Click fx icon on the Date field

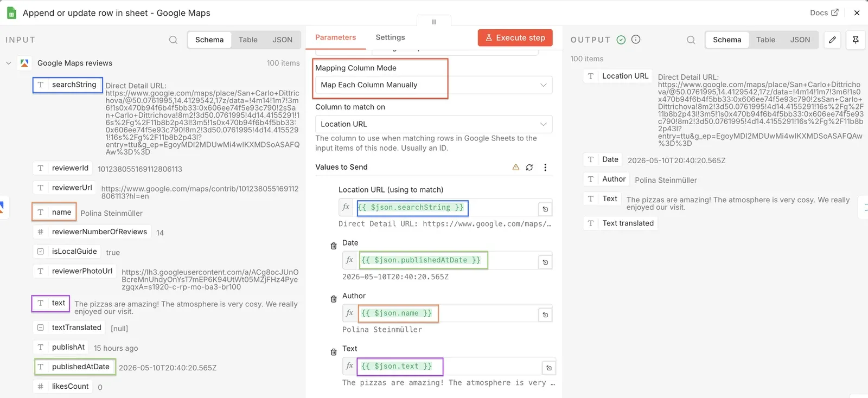point(349,260)
